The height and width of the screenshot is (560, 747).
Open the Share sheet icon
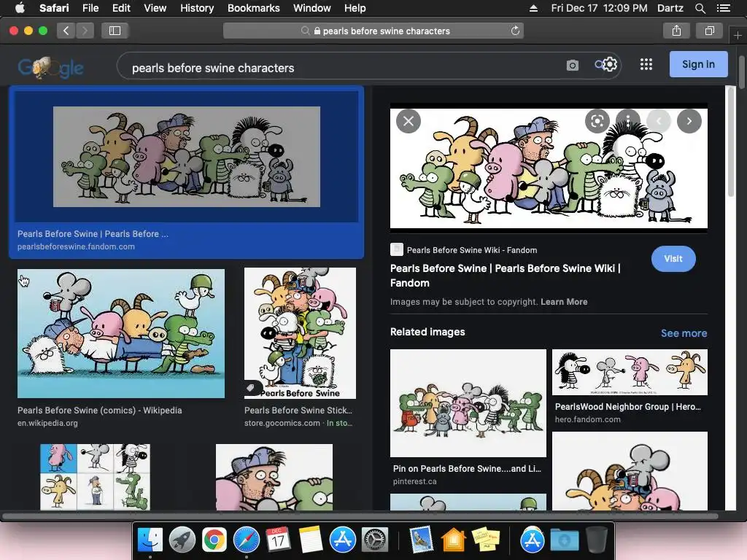pyautogui.click(x=676, y=31)
